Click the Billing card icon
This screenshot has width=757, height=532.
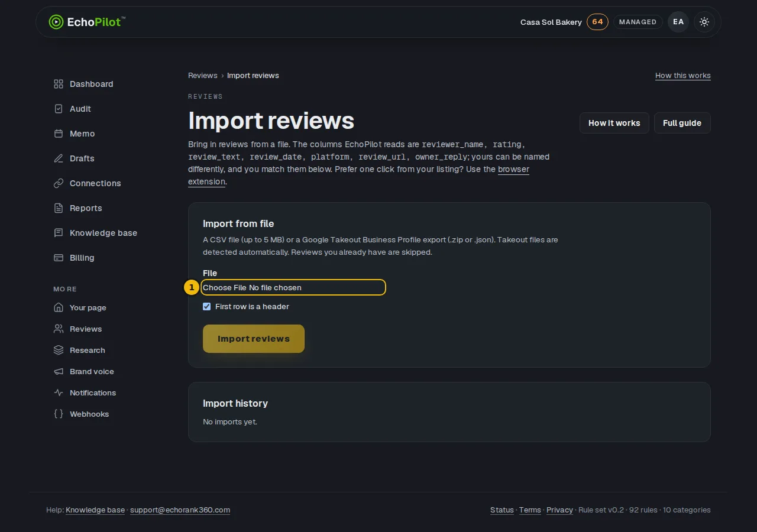point(58,258)
